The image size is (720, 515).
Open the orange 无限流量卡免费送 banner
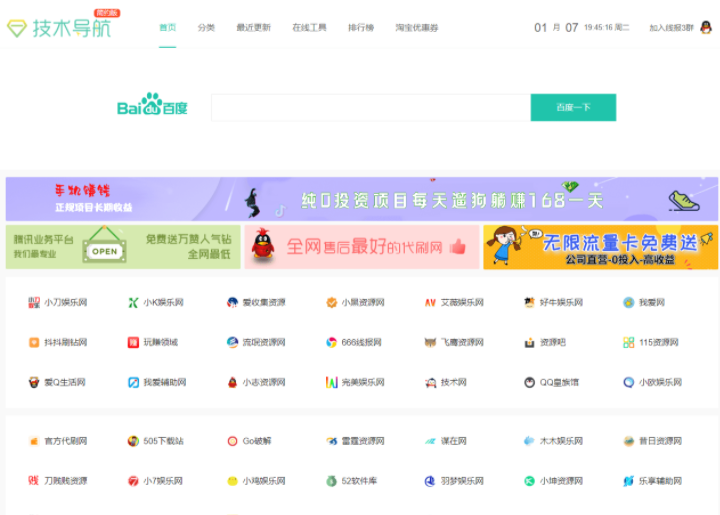tap(601, 247)
